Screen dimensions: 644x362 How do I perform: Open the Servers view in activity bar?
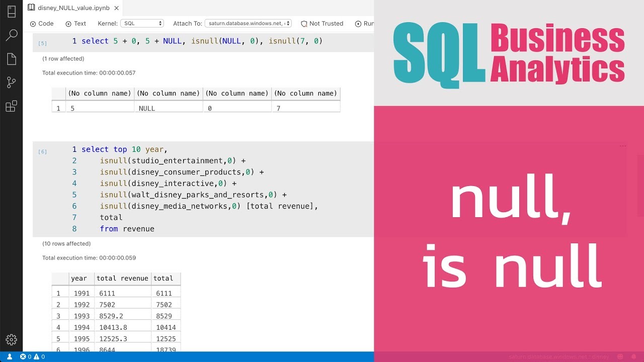(x=11, y=12)
